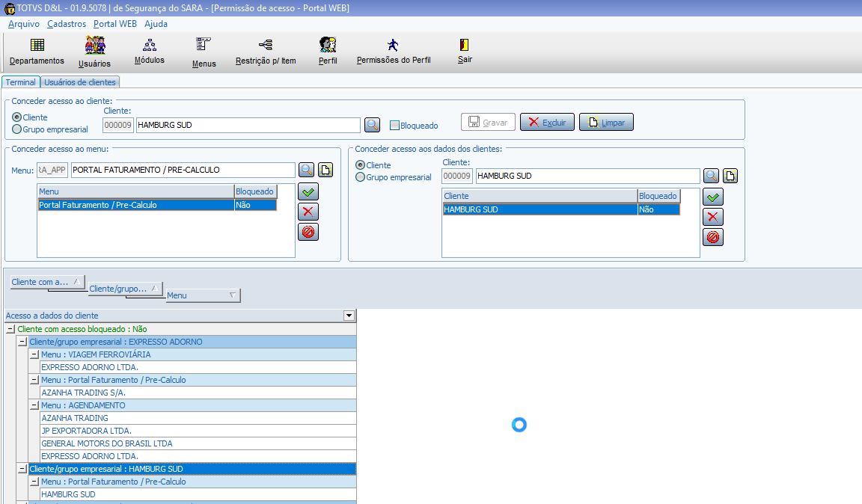Image resolution: width=862 pixels, height=504 pixels.
Task: Click the magnifier search icon beside Menu field
Action: tap(306, 170)
